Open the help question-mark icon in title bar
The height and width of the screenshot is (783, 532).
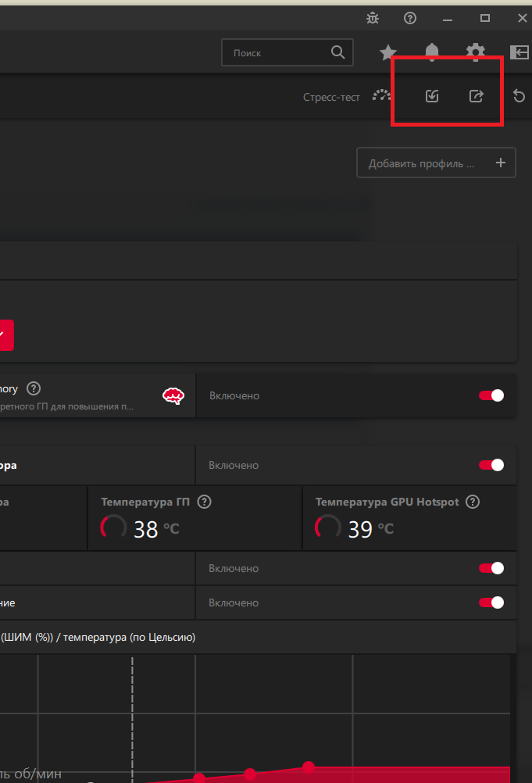tap(409, 19)
